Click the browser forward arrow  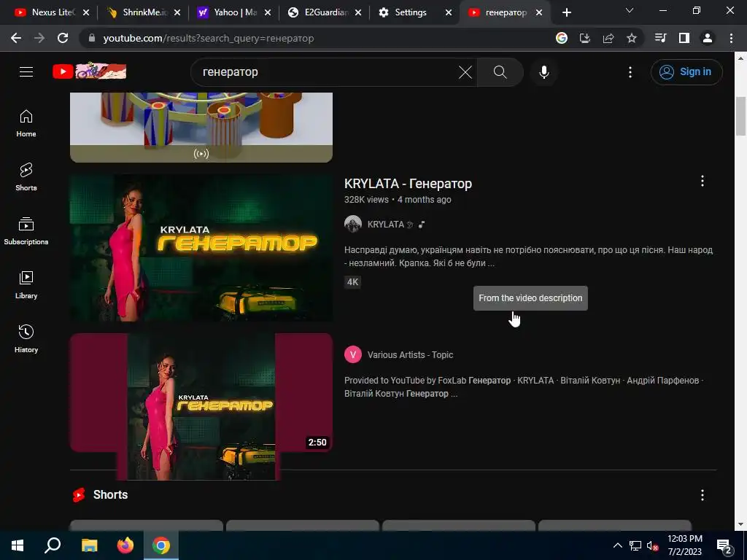[x=39, y=38]
